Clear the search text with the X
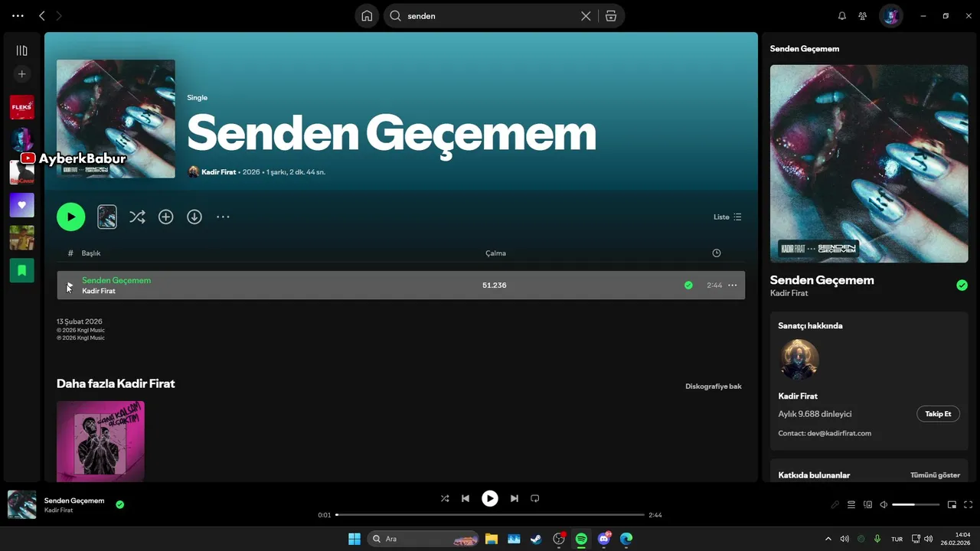Viewport: 980px width, 551px height. [586, 15]
